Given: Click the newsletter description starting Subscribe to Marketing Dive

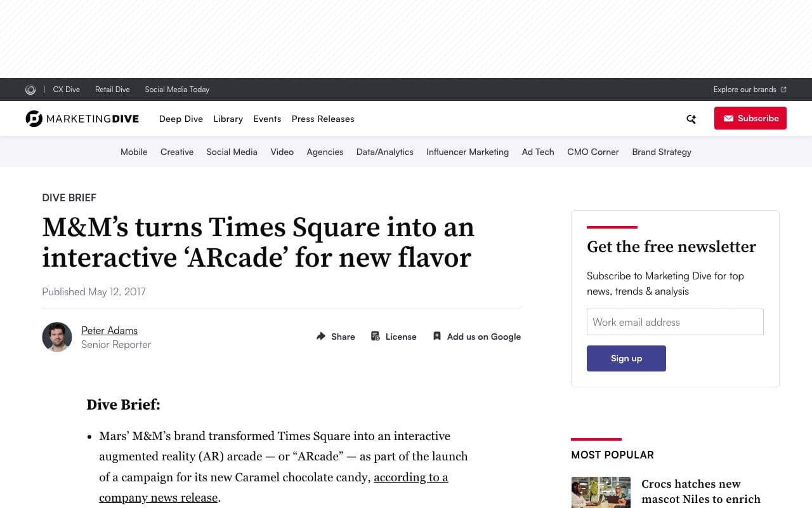Looking at the screenshot, I should [x=665, y=283].
